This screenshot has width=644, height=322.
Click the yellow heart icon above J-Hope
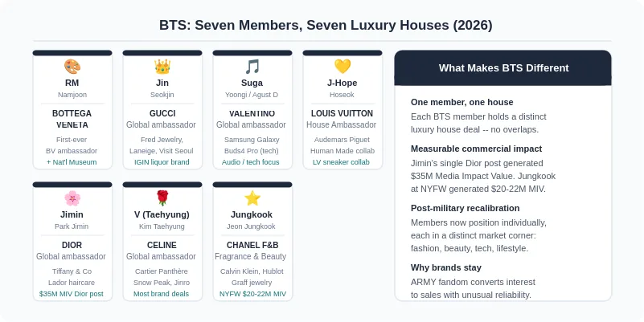[343, 67]
